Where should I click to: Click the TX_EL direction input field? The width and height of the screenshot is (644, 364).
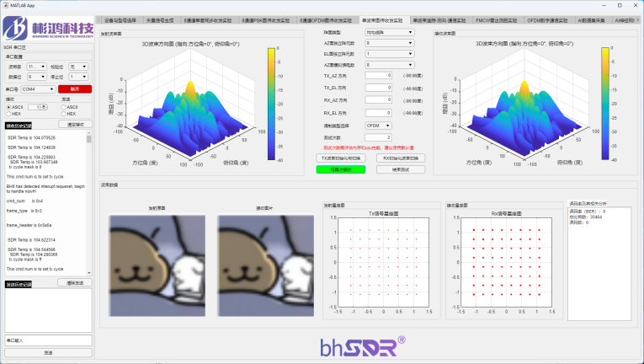tap(378, 88)
